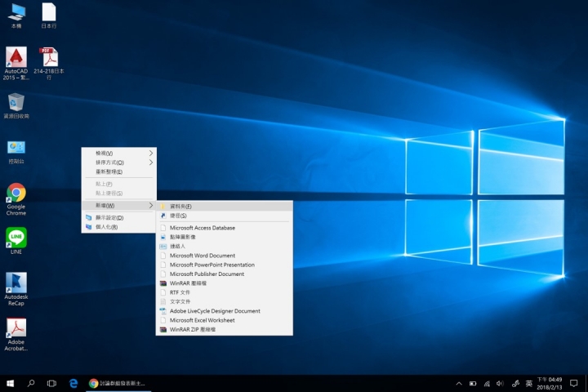Create new Microsoft Word Document
Viewport: 588px width, 392px height.
point(225,256)
